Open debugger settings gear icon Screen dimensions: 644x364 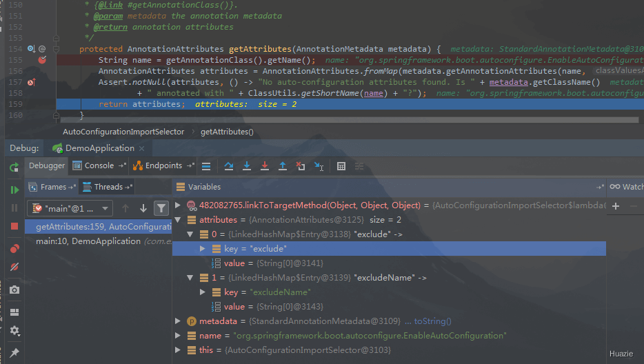click(x=14, y=331)
